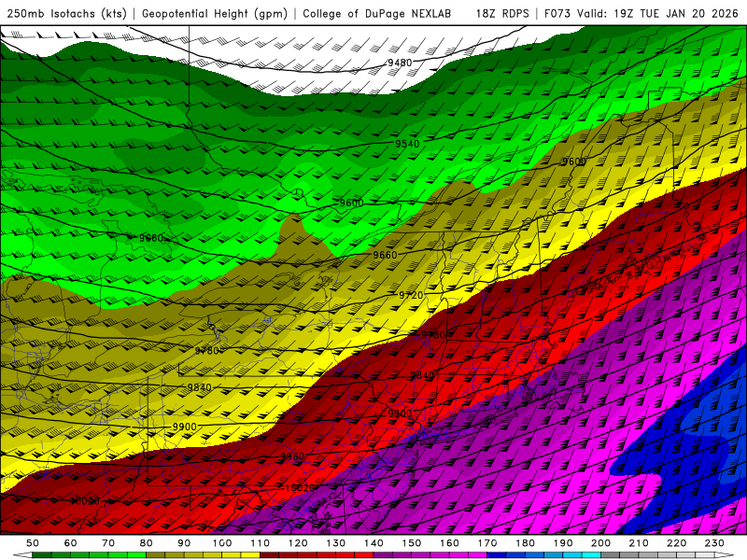Click the 9540 height contour label
The image size is (747, 560).
click(407, 144)
